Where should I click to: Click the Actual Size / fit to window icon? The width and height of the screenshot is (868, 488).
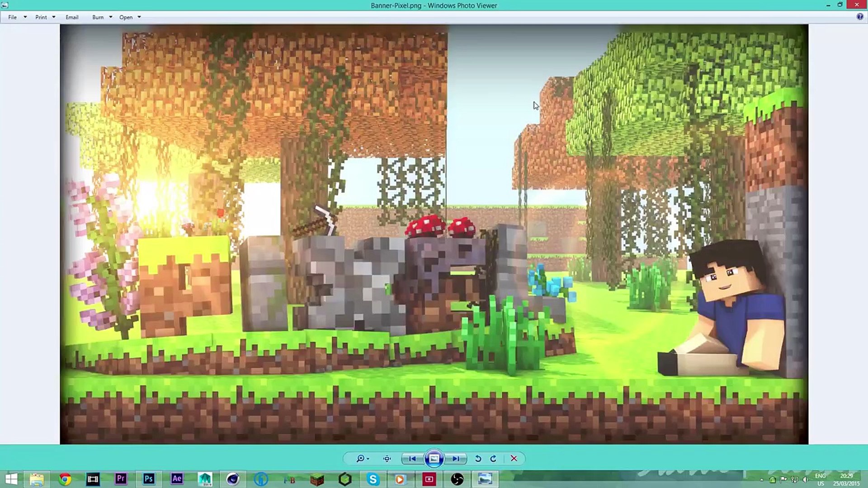387,459
